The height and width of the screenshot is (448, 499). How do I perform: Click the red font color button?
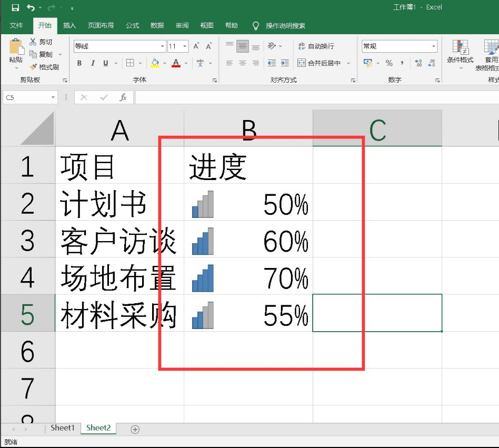click(176, 63)
